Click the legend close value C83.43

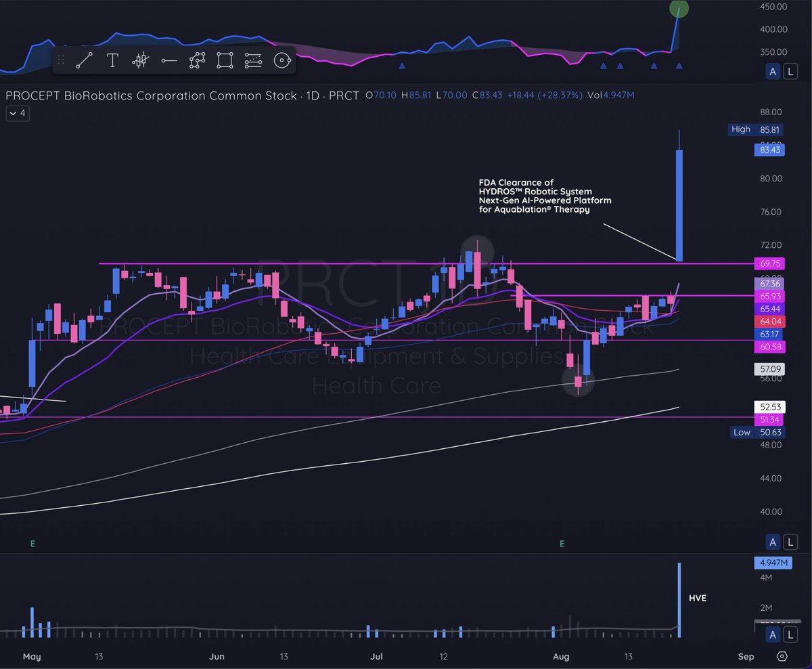486,95
